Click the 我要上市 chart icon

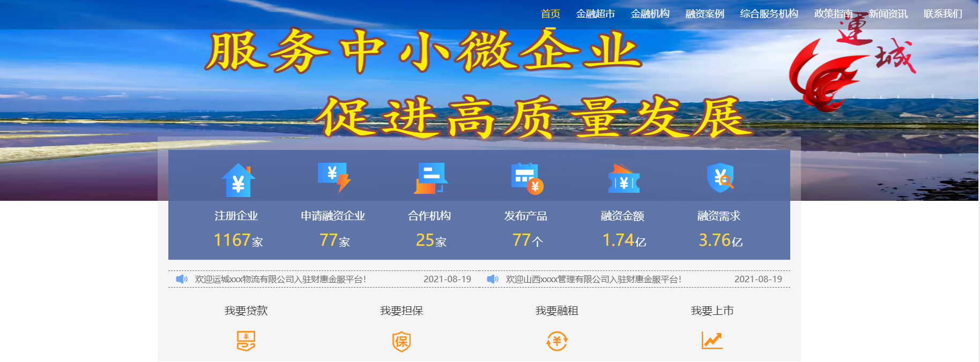pos(712,340)
